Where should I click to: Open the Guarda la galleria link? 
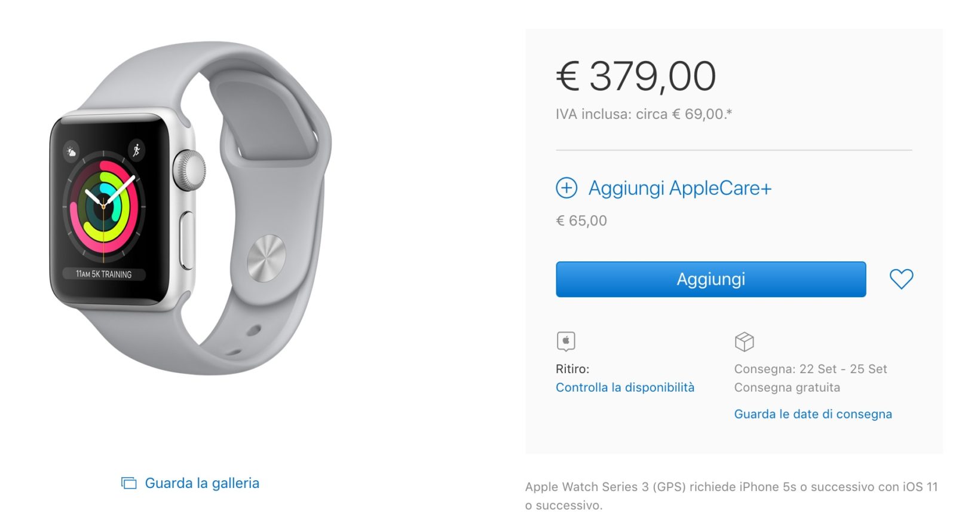point(202,483)
